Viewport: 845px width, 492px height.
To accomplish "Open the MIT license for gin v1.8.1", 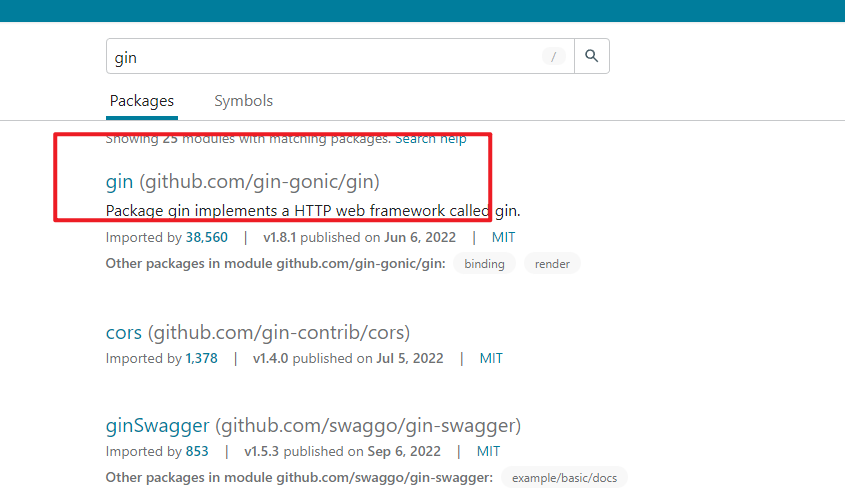I will [x=503, y=237].
